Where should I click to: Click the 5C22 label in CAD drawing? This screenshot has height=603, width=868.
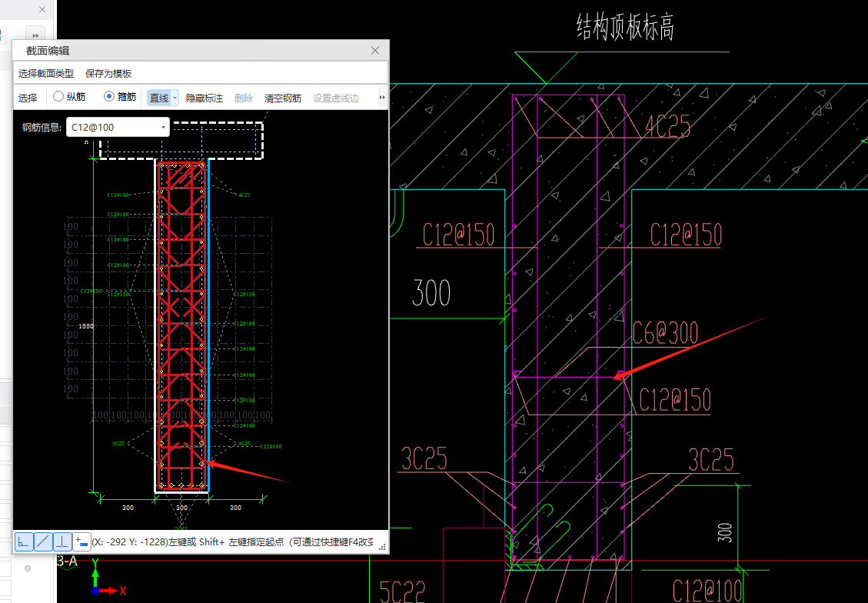402,592
